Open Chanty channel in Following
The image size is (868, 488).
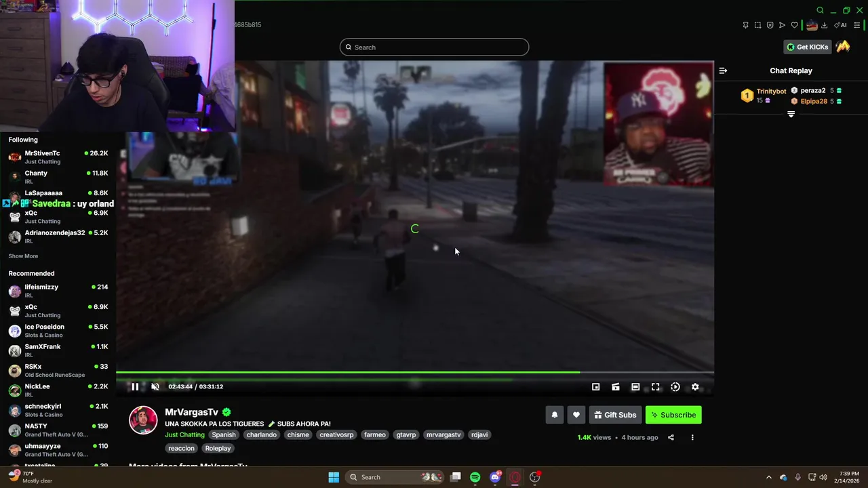[58, 177]
